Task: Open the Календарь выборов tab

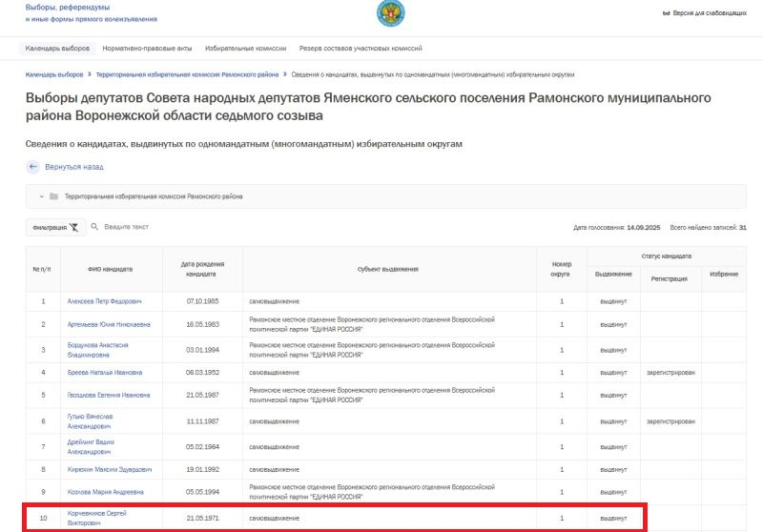Action: coord(56,49)
